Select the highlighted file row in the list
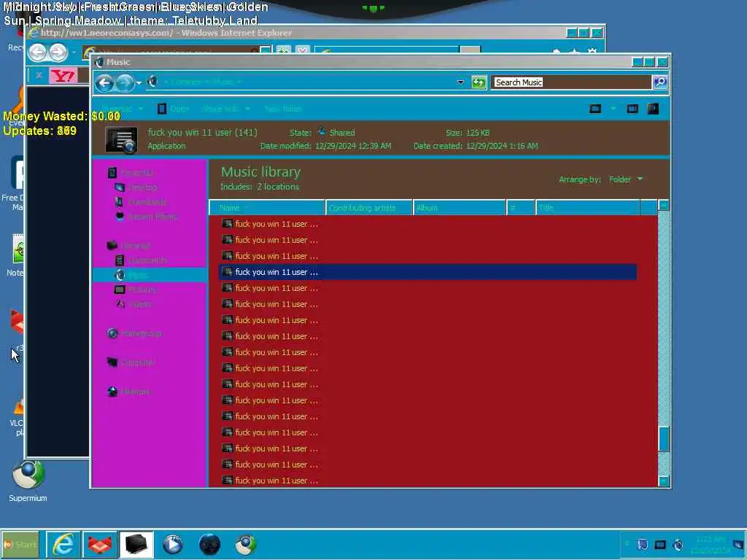The height and width of the screenshot is (560, 747). (427, 272)
